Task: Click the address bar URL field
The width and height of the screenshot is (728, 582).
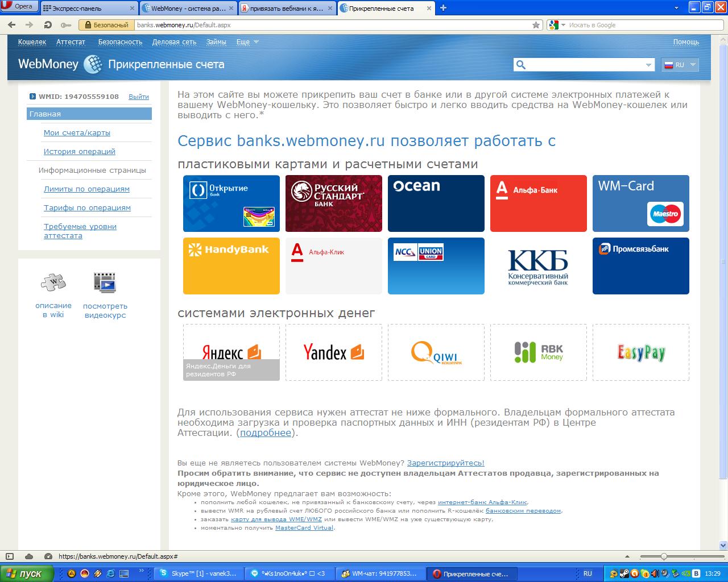Action: tap(333, 25)
